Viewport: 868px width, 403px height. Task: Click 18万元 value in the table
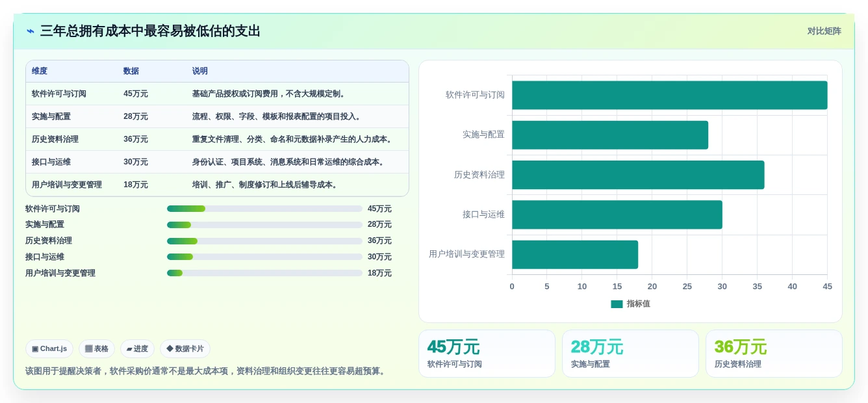(x=136, y=185)
